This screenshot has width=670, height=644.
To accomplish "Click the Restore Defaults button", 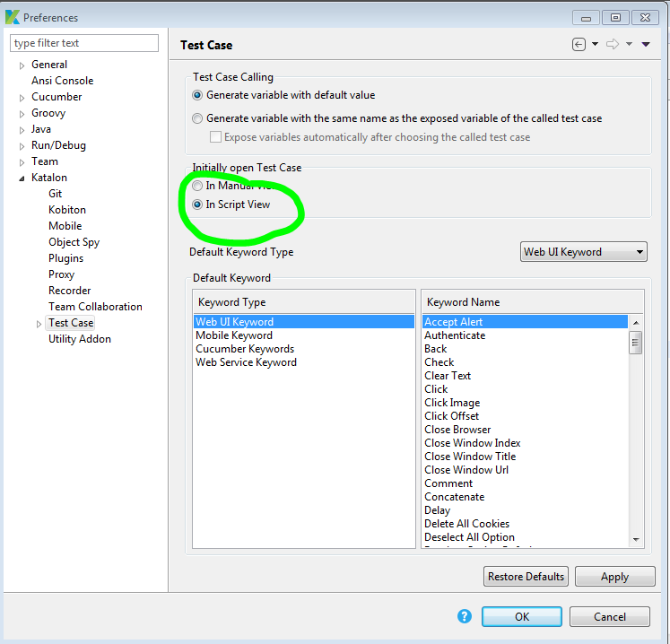I will [x=526, y=577].
